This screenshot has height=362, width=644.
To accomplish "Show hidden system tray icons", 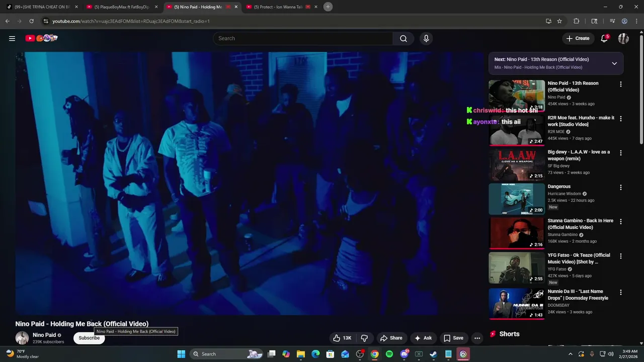I will 570,354.
